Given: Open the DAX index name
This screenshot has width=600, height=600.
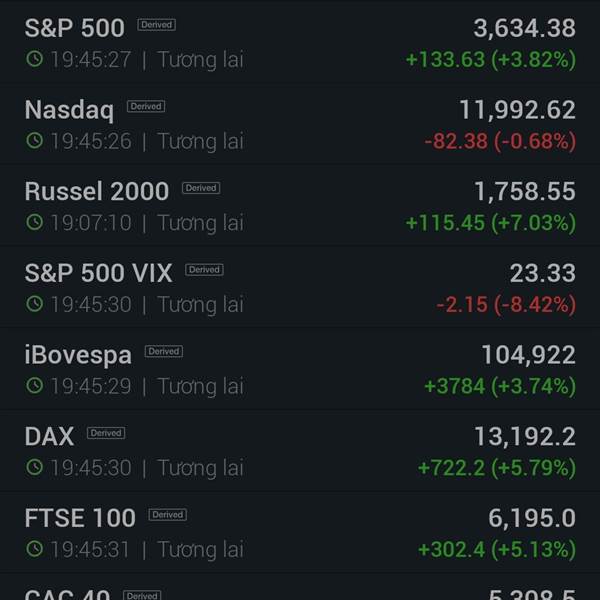Looking at the screenshot, I should point(49,436).
